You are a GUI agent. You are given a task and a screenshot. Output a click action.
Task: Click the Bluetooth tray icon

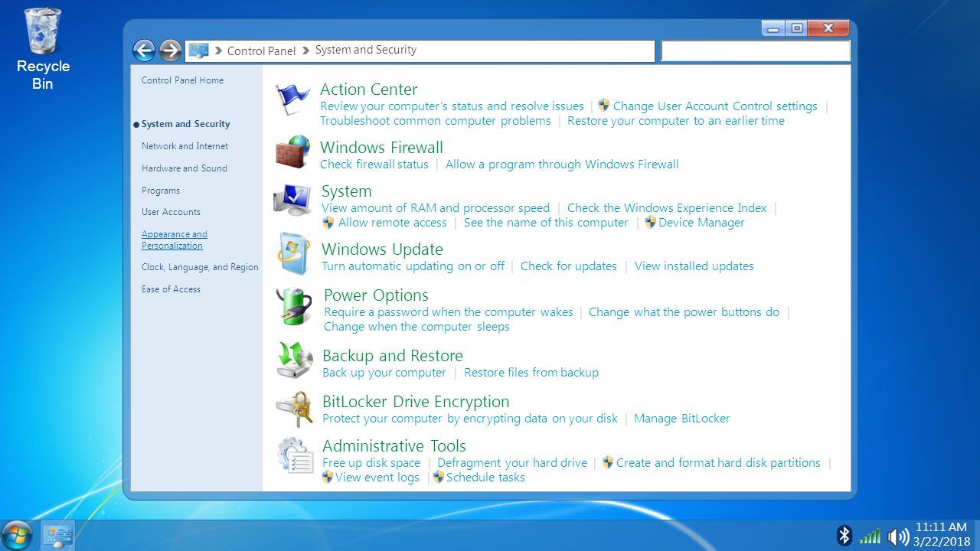pos(844,535)
